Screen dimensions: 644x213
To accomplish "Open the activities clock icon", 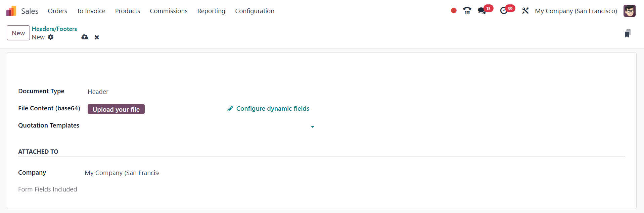I will (x=504, y=11).
